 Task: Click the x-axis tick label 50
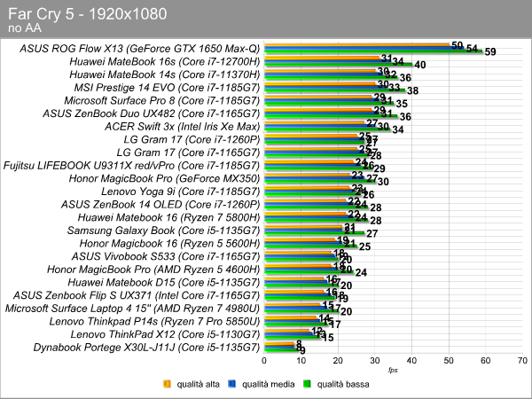click(x=449, y=361)
